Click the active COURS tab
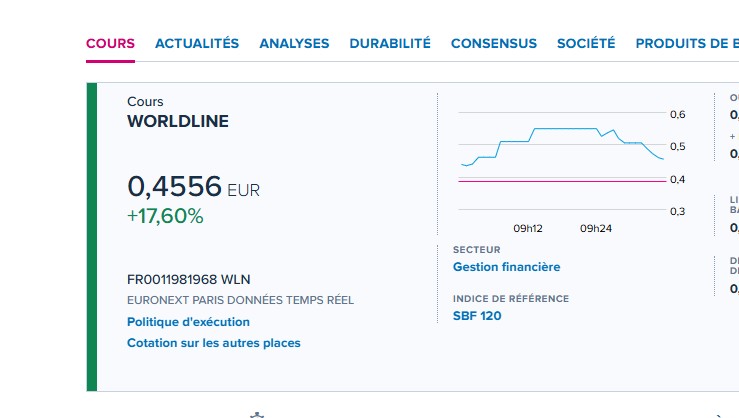The width and height of the screenshot is (739, 418). pyautogui.click(x=110, y=44)
